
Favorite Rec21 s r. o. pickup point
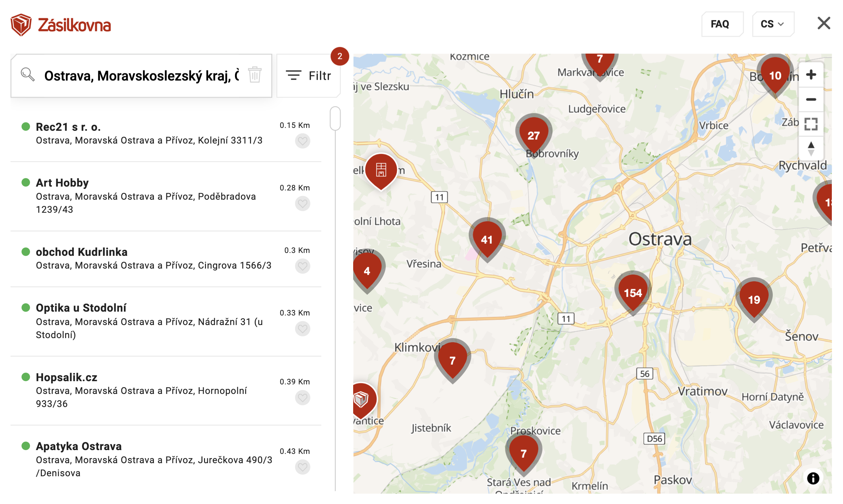point(302,141)
